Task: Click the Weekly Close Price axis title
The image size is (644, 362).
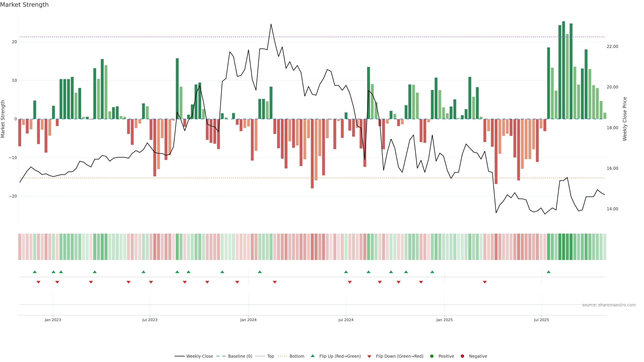Action: point(625,119)
